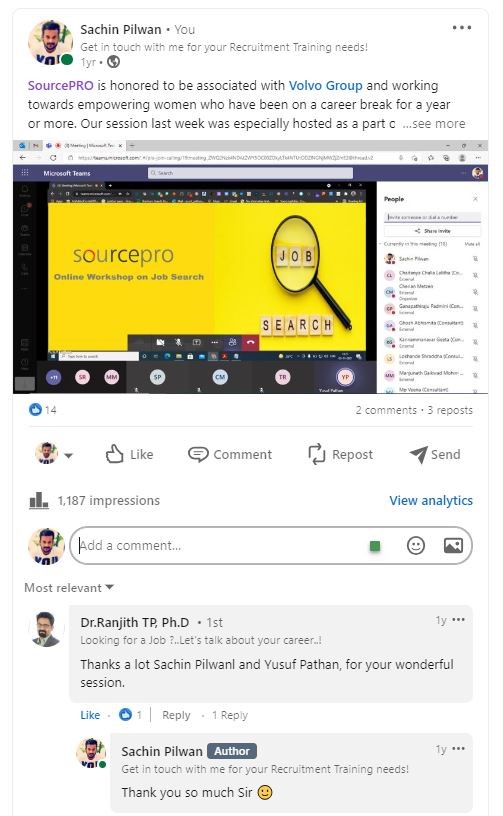Like Dr.Ranjith's comment

[x=90, y=715]
